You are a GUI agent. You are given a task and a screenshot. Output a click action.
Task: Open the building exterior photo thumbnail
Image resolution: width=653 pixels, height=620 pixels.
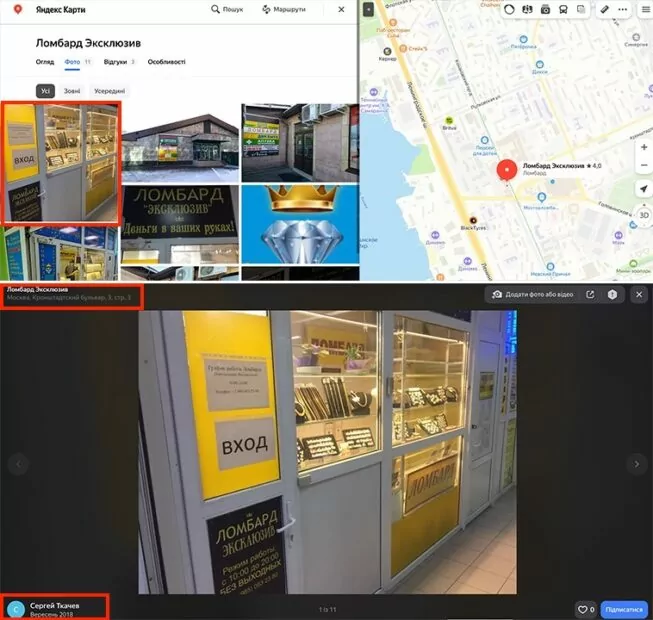(x=180, y=143)
